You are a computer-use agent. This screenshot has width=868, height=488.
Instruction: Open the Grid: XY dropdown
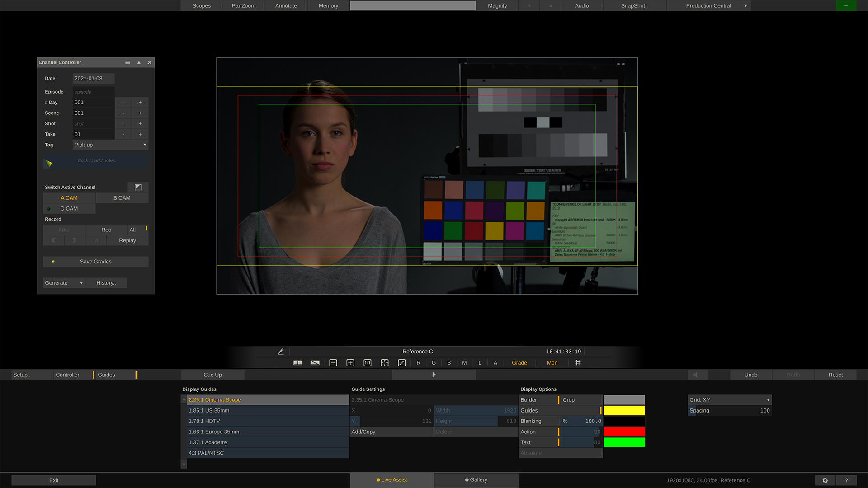click(729, 399)
